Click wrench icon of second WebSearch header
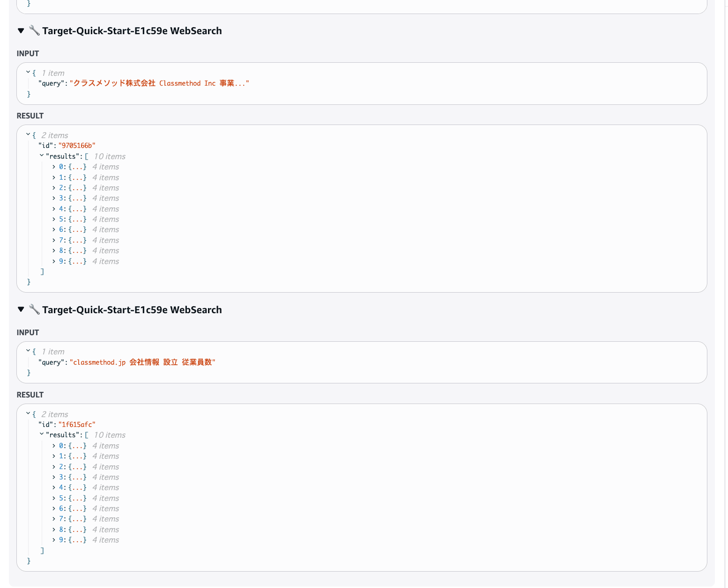The height and width of the screenshot is (588, 728). [x=34, y=309]
